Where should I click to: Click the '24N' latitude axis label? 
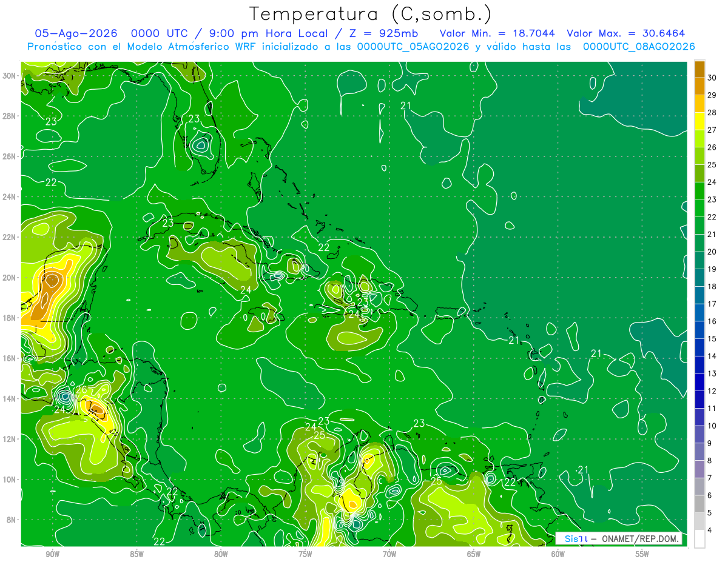10,197
